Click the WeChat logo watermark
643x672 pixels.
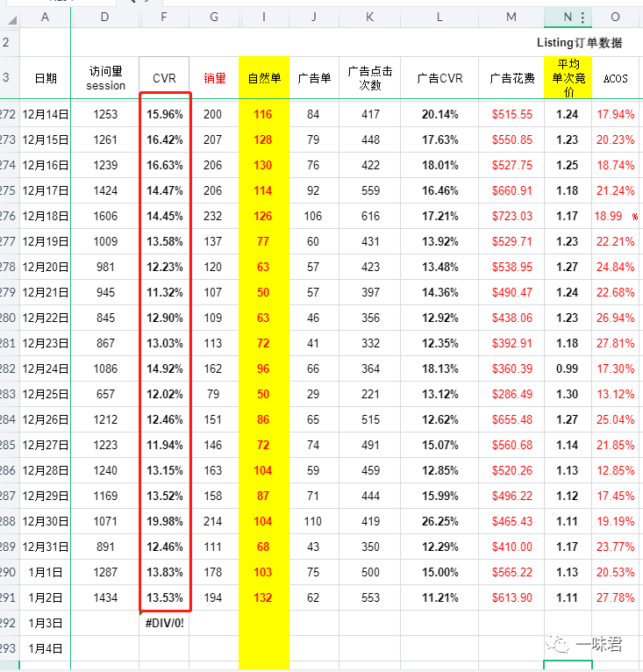[558, 645]
